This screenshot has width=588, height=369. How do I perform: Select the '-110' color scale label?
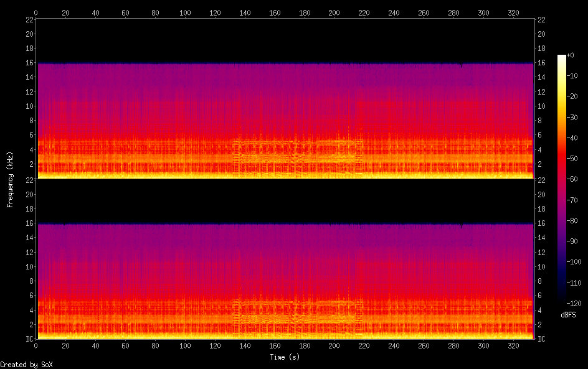pyautogui.click(x=574, y=283)
